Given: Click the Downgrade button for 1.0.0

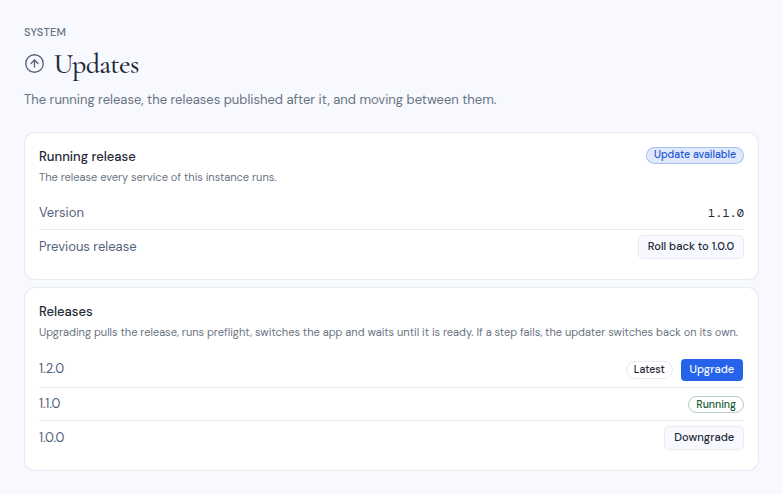Looking at the screenshot, I should click(x=704, y=438).
